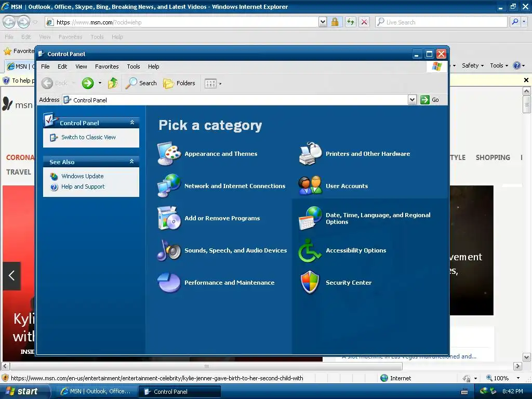Click the Live Search input field
The width and height of the screenshot is (532, 399).
(442, 22)
